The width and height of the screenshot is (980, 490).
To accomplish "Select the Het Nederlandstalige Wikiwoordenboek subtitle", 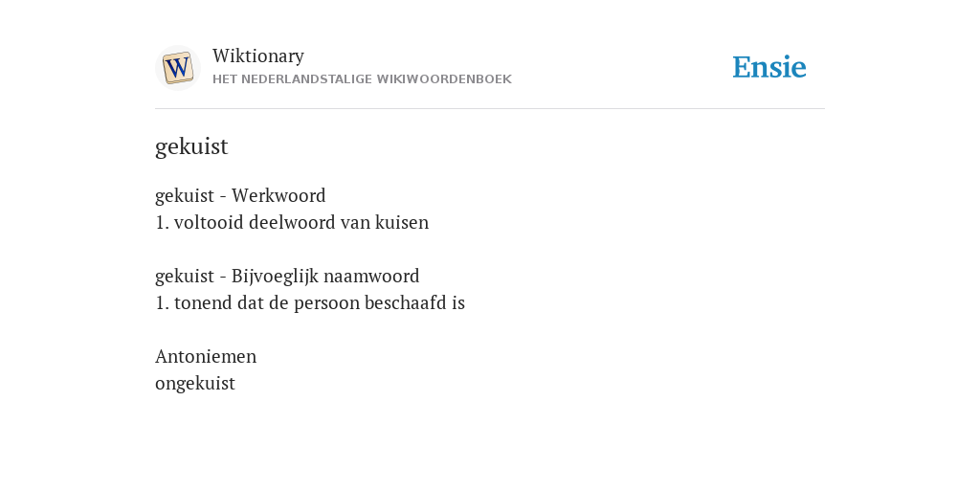I will pyautogui.click(x=362, y=79).
